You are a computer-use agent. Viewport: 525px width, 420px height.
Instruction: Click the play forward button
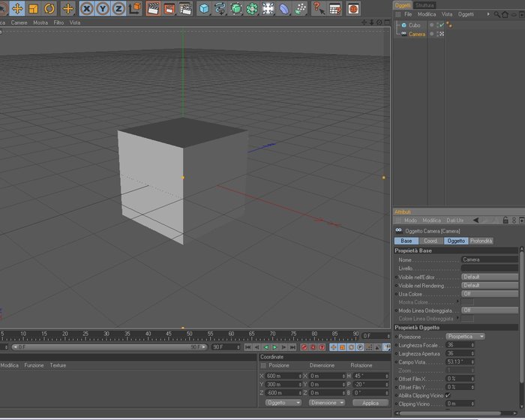coord(275,347)
